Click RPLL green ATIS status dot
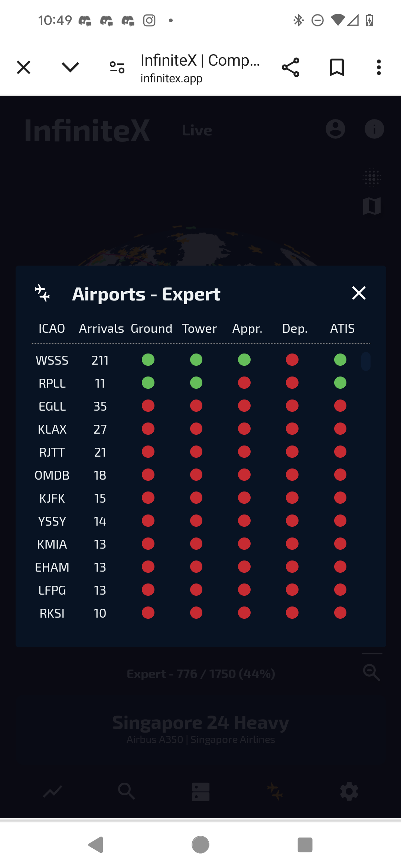The image size is (401, 868). (340, 383)
